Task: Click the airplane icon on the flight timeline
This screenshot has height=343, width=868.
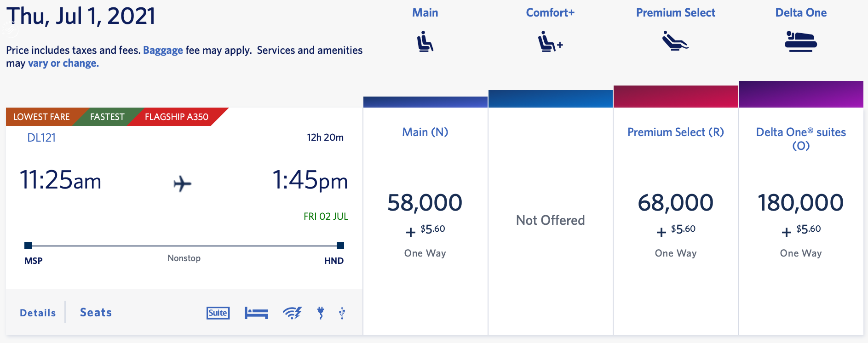Action: coord(183,184)
